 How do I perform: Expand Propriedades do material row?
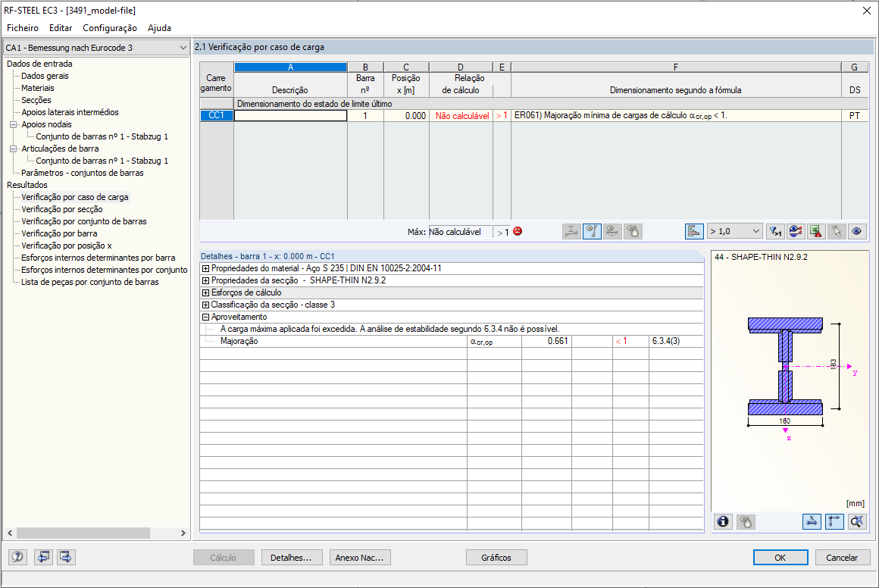[205, 268]
